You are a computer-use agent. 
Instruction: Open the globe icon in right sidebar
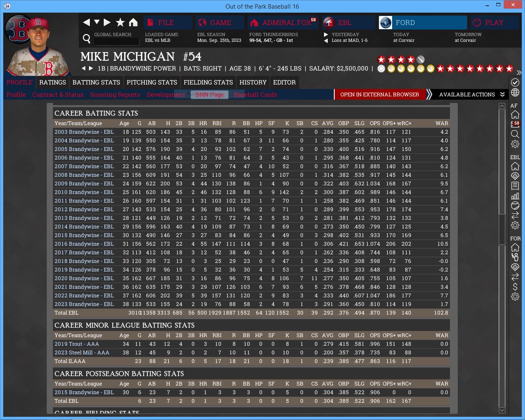(x=515, y=93)
